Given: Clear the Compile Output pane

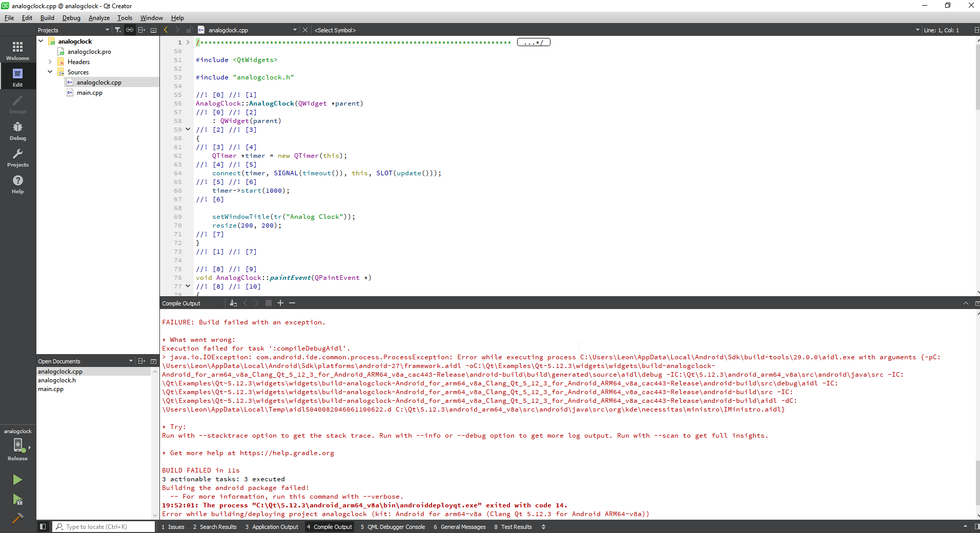Looking at the screenshot, I should (x=233, y=303).
